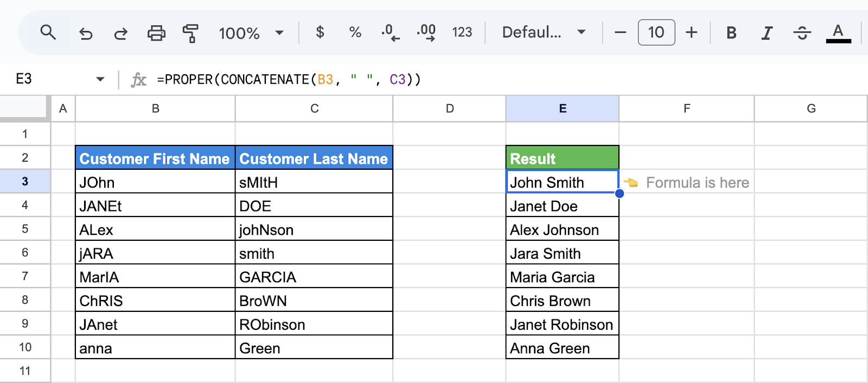Undo the last action
This screenshot has width=868, height=383.
click(x=86, y=33)
